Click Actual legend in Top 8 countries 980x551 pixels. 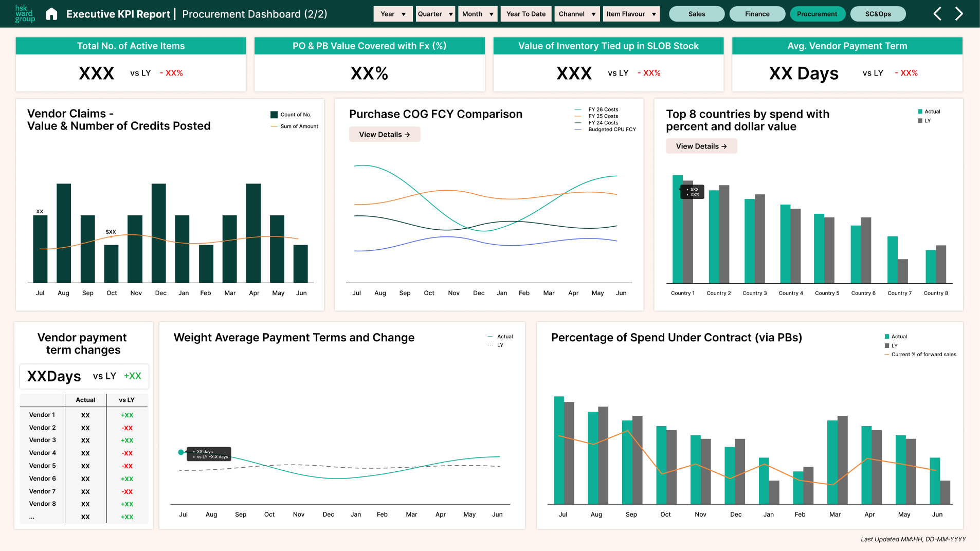(929, 112)
